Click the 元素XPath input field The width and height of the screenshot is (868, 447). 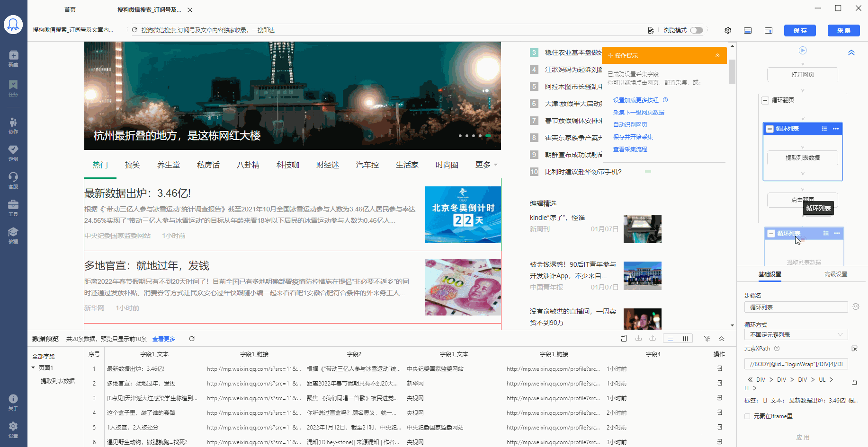tap(796, 364)
